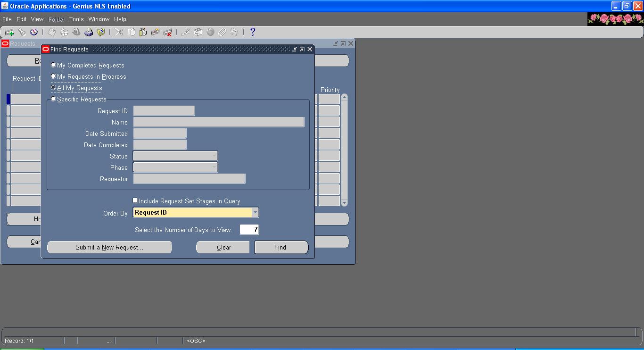
Task: Click the New record toolbar icon
Action: pos(8,32)
